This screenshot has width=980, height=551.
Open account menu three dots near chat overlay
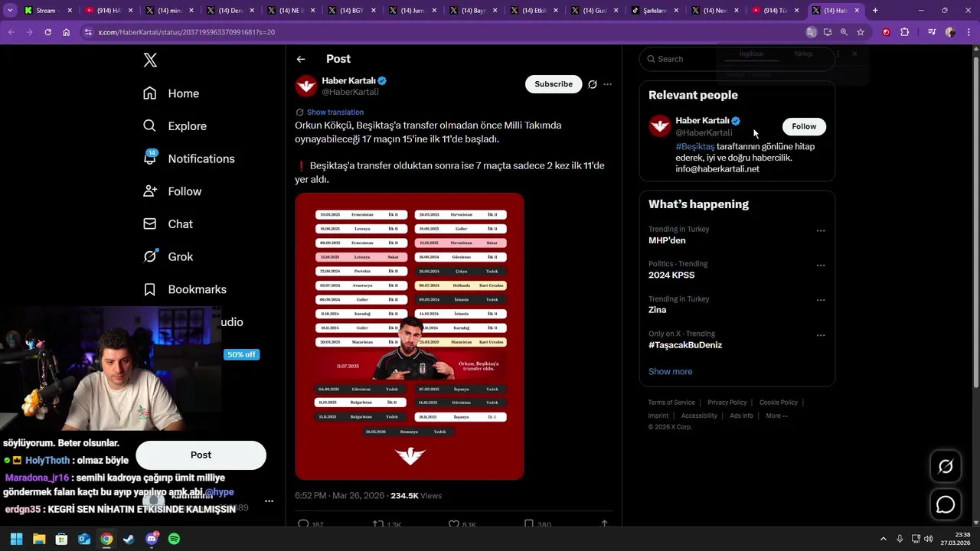tap(269, 501)
